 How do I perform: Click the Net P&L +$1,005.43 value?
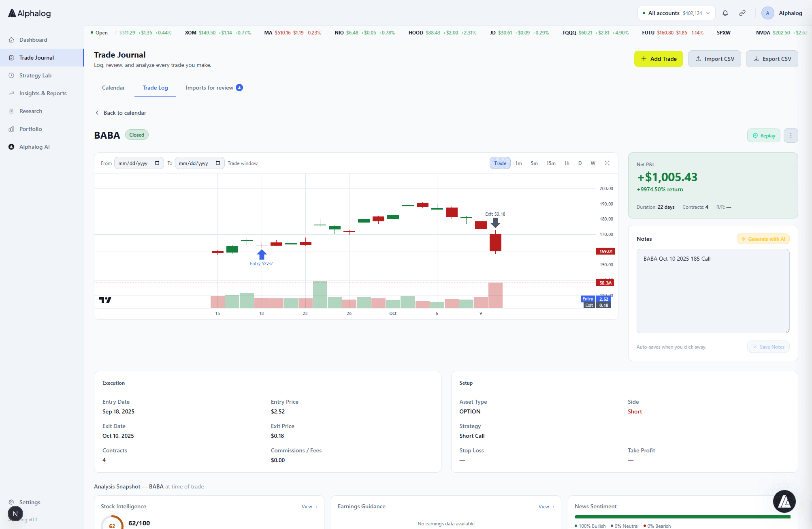click(667, 177)
